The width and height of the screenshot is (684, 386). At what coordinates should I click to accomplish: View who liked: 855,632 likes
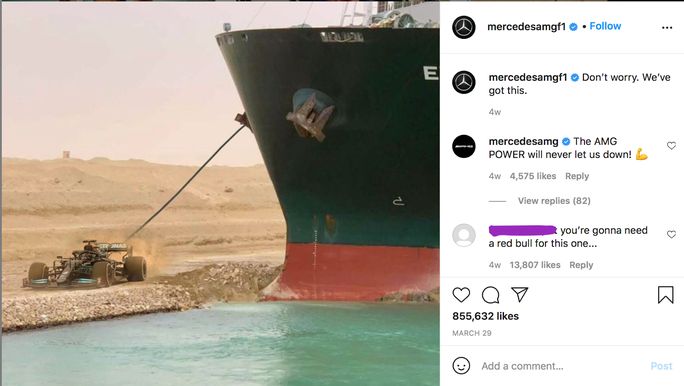485,316
